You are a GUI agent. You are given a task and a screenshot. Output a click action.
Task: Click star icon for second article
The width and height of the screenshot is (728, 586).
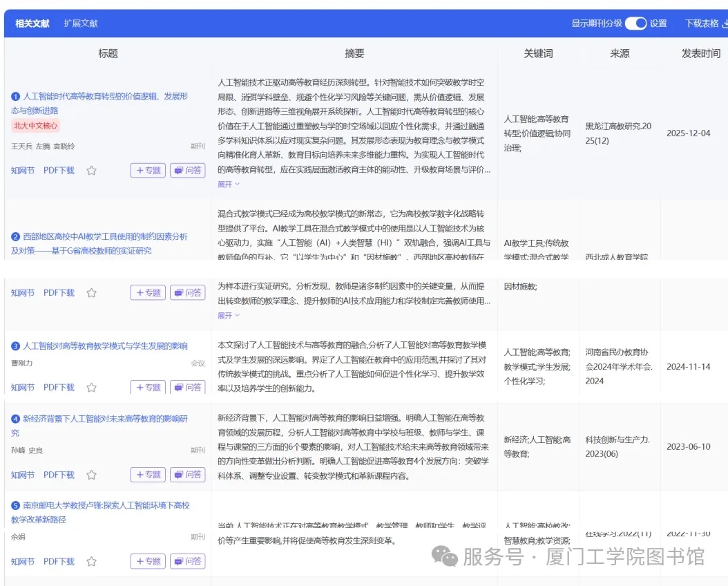(x=91, y=293)
